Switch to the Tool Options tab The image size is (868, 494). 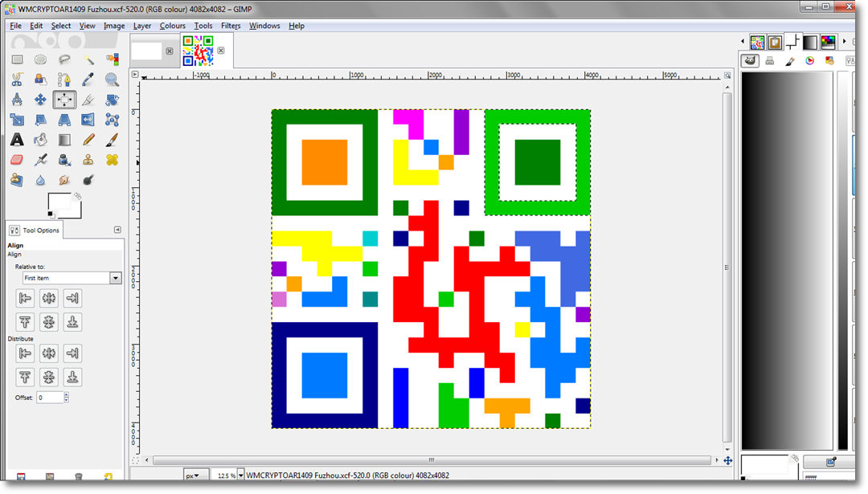35,230
